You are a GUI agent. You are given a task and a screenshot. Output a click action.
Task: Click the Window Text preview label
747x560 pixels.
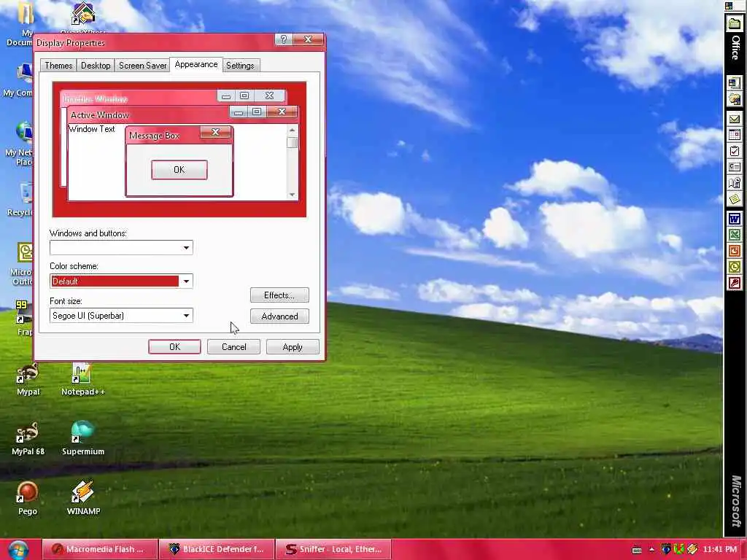pyautogui.click(x=92, y=129)
